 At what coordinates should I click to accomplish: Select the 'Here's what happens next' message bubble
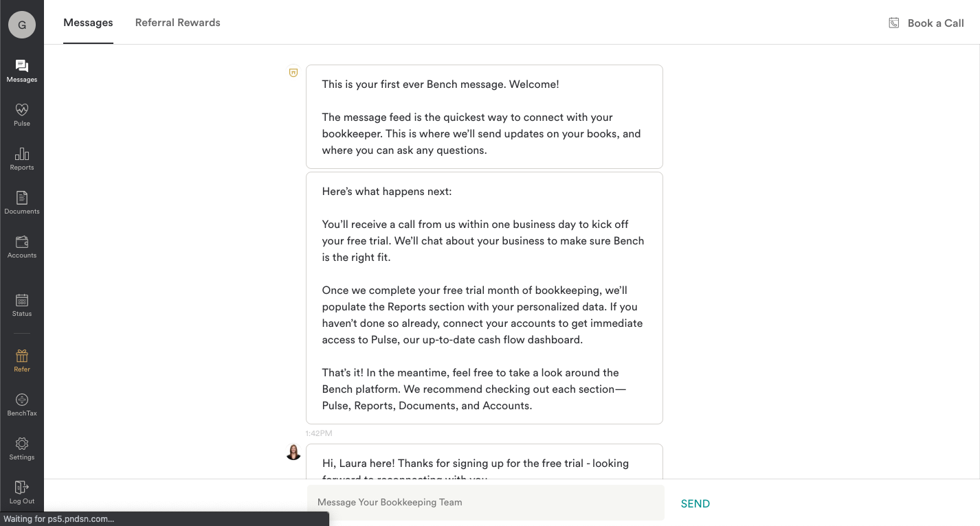click(485, 298)
